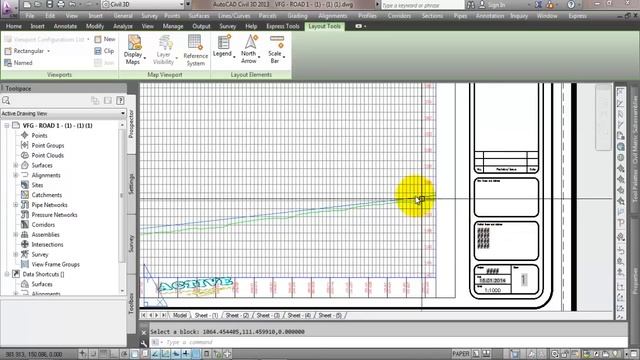Image resolution: width=640 pixels, height=360 pixels.
Task: Click the Undo quick-access icon
Action: coord(72,4)
